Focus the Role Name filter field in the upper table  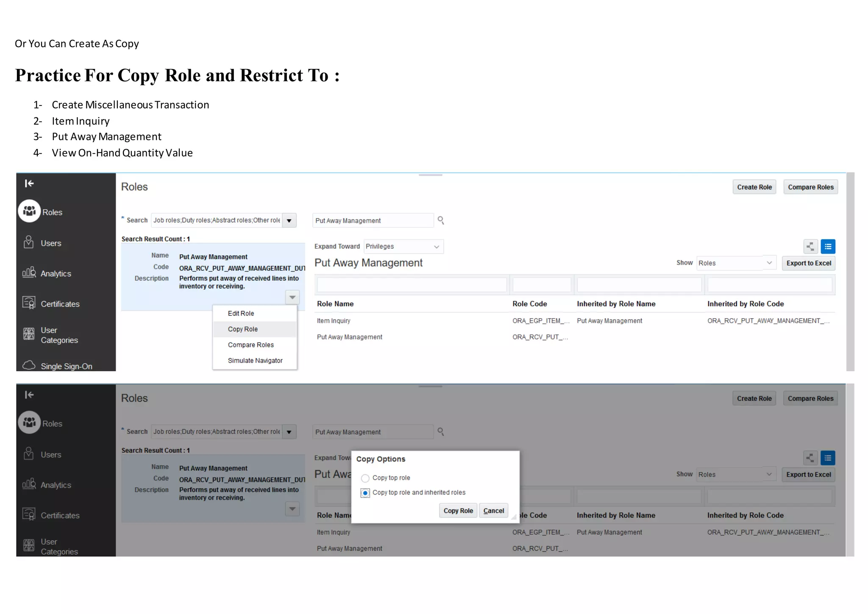click(x=412, y=285)
